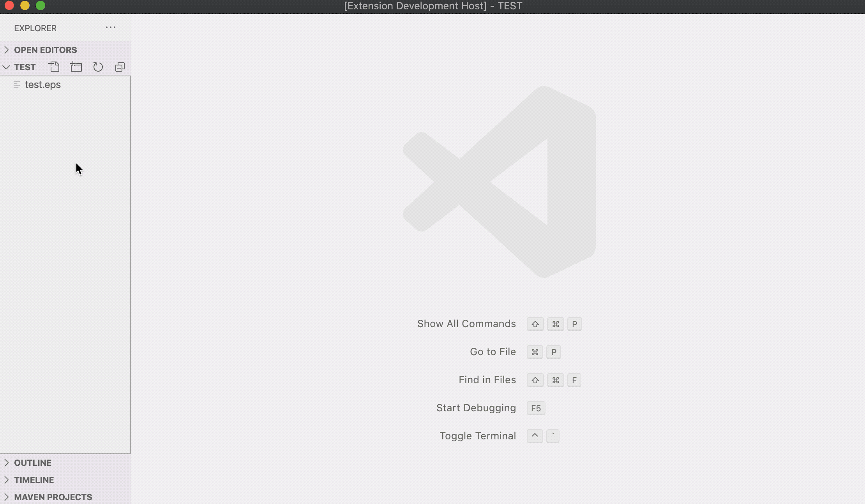Image resolution: width=865 pixels, height=504 pixels.
Task: Click the F5 Start Debugging key
Action: coord(536,408)
